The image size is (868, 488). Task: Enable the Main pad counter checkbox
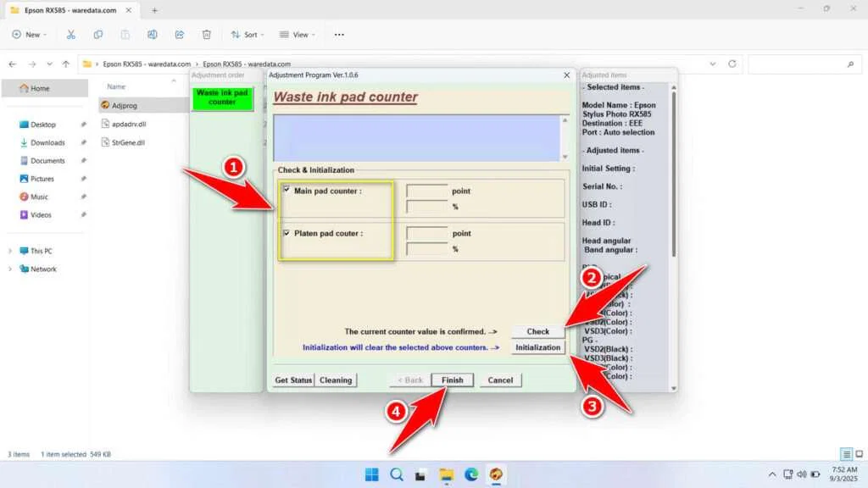pyautogui.click(x=286, y=191)
